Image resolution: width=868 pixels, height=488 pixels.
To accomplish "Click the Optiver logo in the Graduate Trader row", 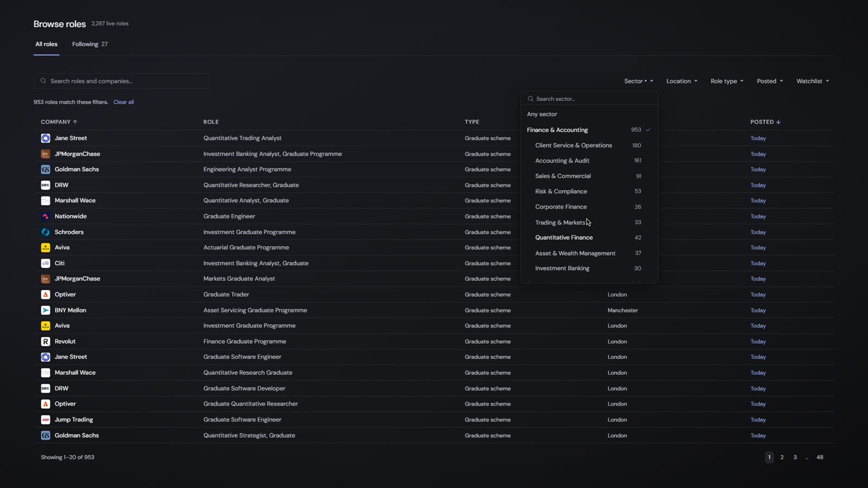I will [46, 294].
